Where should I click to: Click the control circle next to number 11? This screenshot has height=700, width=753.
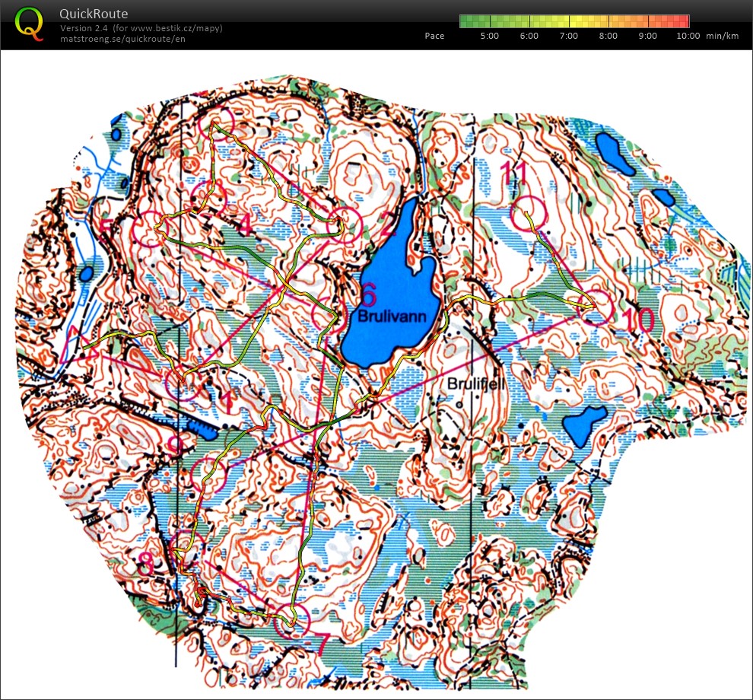pyautogui.click(x=529, y=215)
